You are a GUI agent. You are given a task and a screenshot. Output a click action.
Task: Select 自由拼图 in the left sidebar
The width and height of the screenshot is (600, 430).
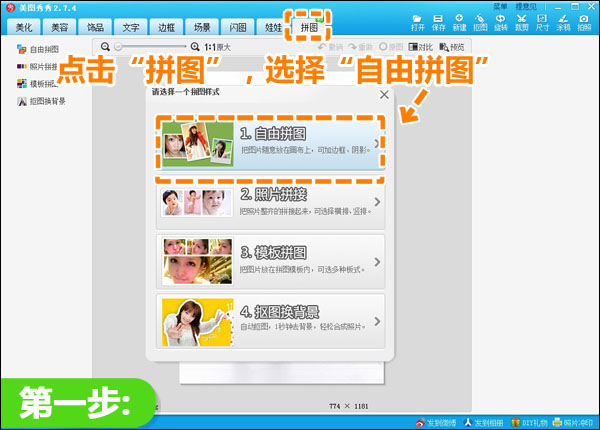pos(38,49)
